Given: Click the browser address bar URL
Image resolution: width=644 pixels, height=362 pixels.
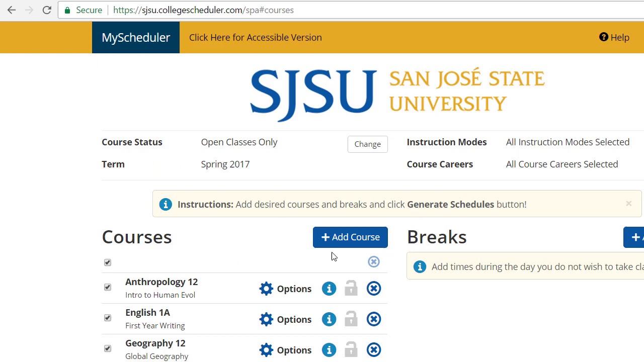Looking at the screenshot, I should [x=203, y=10].
